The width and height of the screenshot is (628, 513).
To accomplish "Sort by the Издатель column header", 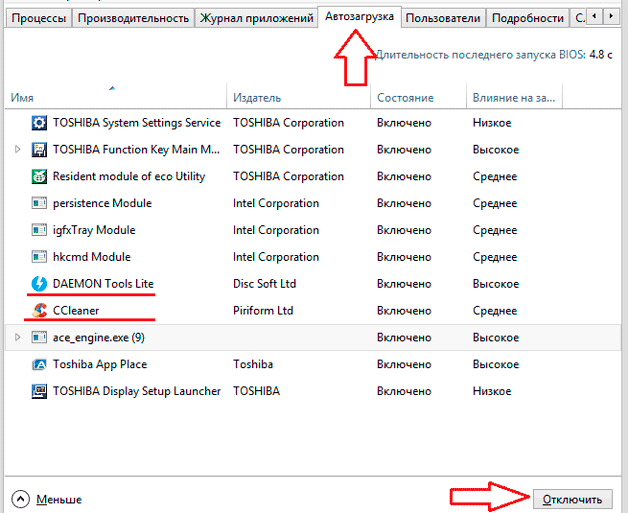I will coord(298,97).
